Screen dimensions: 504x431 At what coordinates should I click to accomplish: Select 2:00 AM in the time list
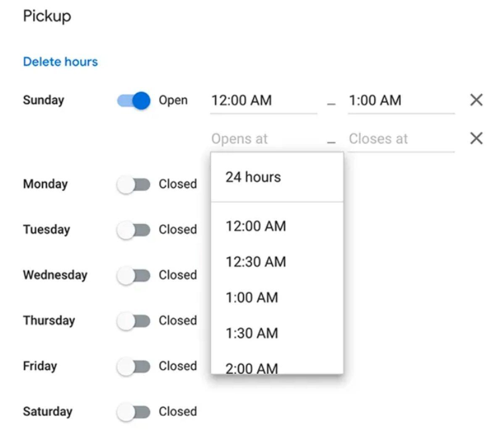[x=252, y=368]
